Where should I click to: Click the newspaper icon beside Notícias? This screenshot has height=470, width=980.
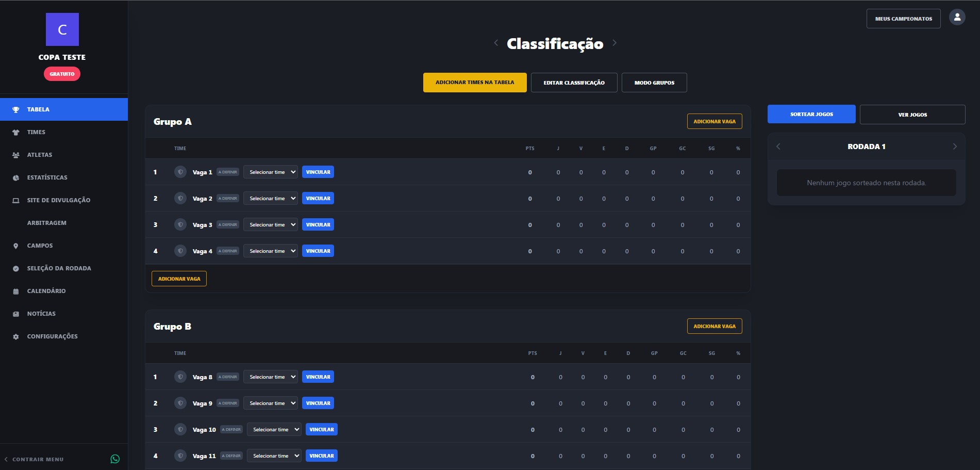tap(16, 314)
